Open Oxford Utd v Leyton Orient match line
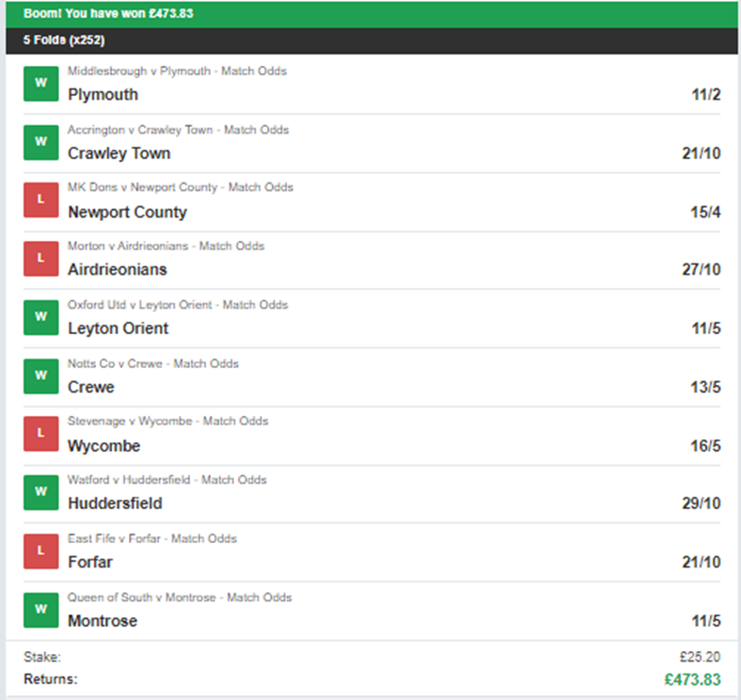Image resolution: width=741 pixels, height=700 pixels. [178, 305]
